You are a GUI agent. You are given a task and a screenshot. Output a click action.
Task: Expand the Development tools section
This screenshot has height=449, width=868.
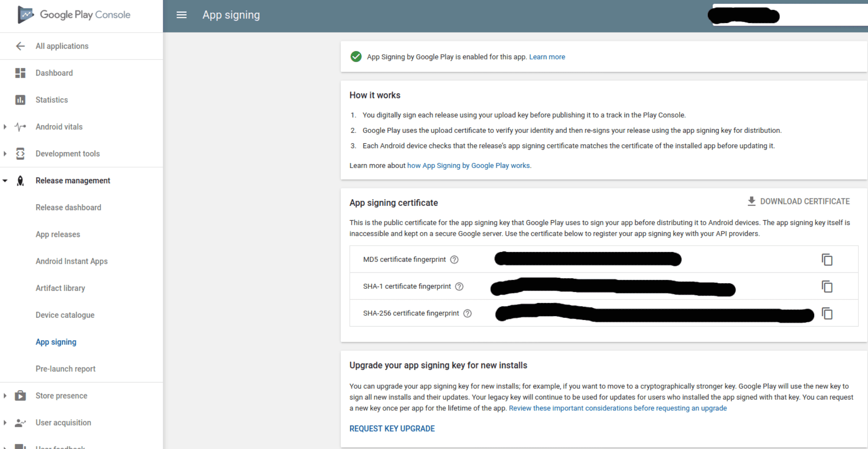5,154
